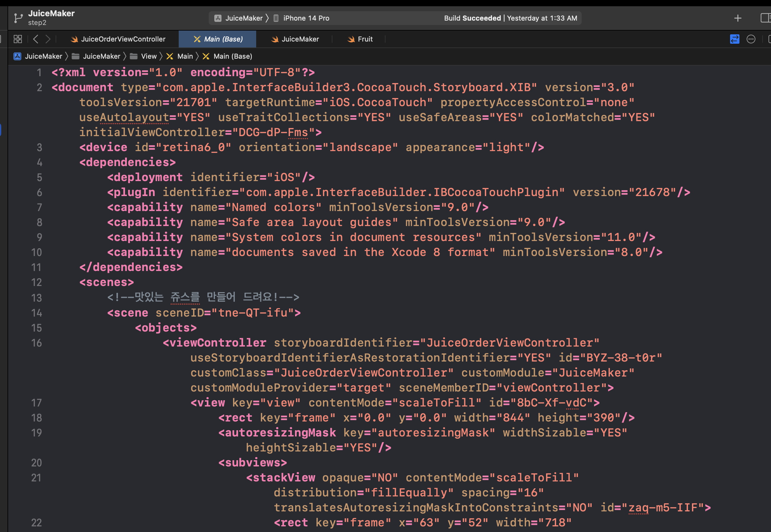
Task: Switch to the Fruit tab
Action: click(365, 39)
